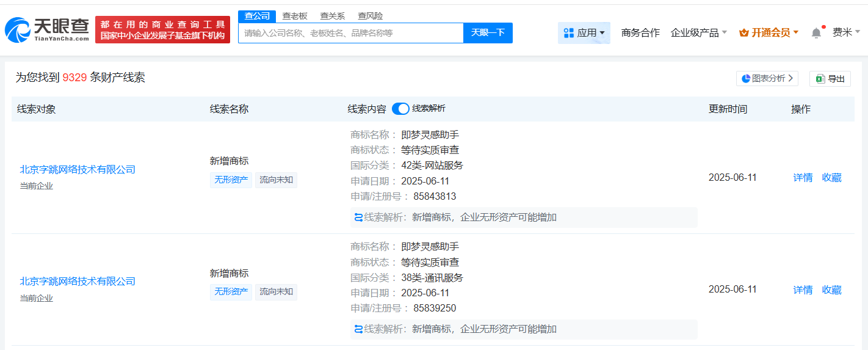This screenshot has width=868, height=350.
Task: Open the 商务合作 menu item
Action: pyautogui.click(x=640, y=33)
